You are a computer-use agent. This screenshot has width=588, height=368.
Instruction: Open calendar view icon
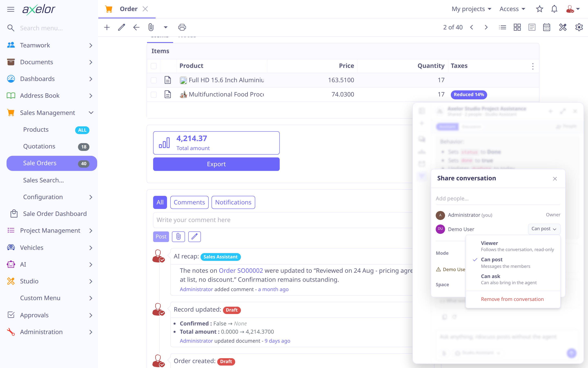pos(546,27)
